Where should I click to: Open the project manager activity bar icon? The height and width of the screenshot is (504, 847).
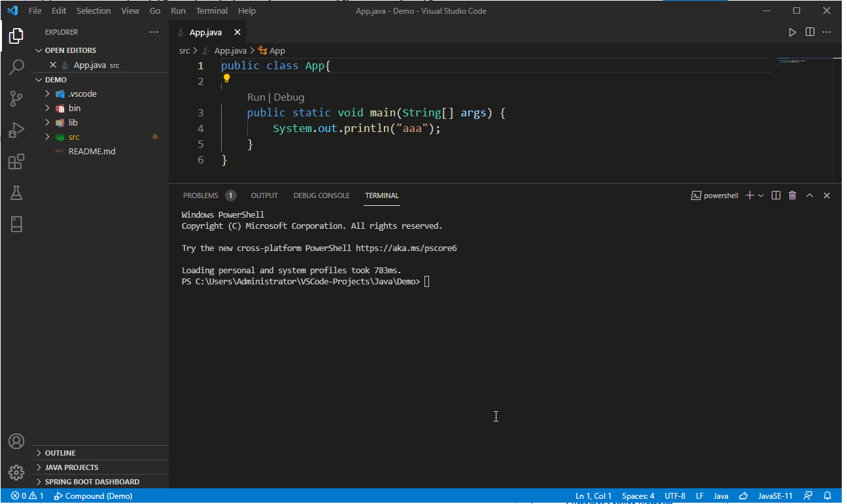click(x=16, y=224)
